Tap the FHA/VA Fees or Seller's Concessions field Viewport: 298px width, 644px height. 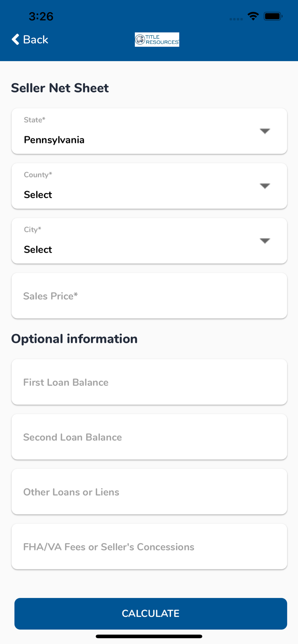coord(149,547)
